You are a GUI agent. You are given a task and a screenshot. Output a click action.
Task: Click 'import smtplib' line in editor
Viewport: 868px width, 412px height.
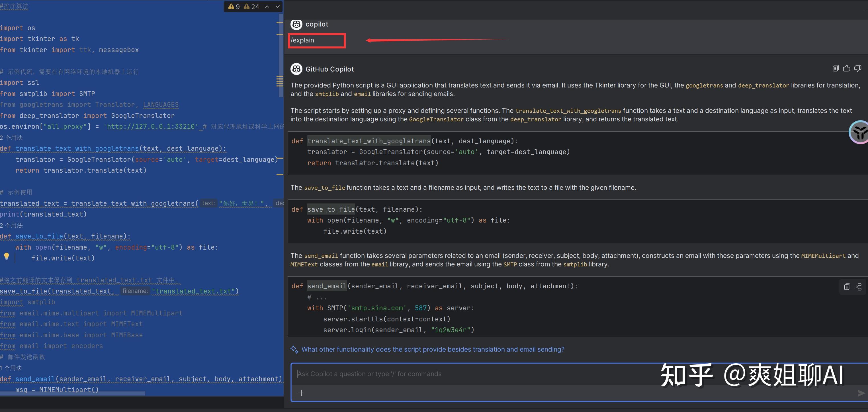tap(27, 302)
